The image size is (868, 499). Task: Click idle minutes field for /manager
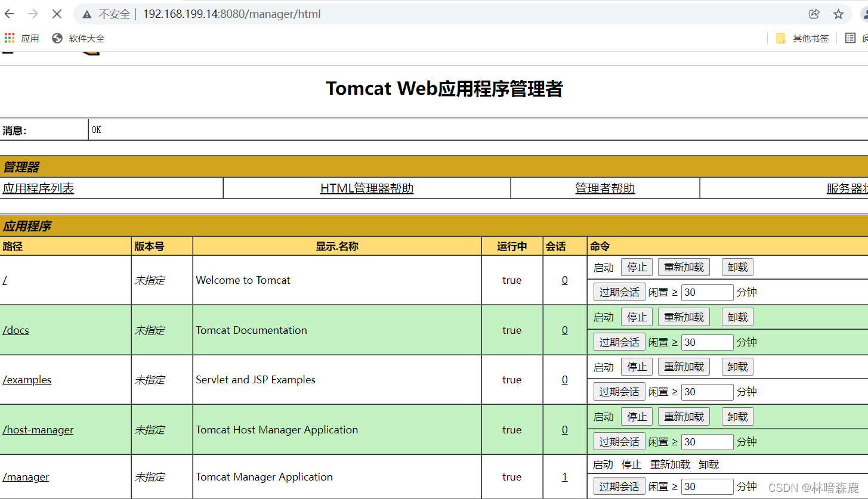tap(707, 486)
